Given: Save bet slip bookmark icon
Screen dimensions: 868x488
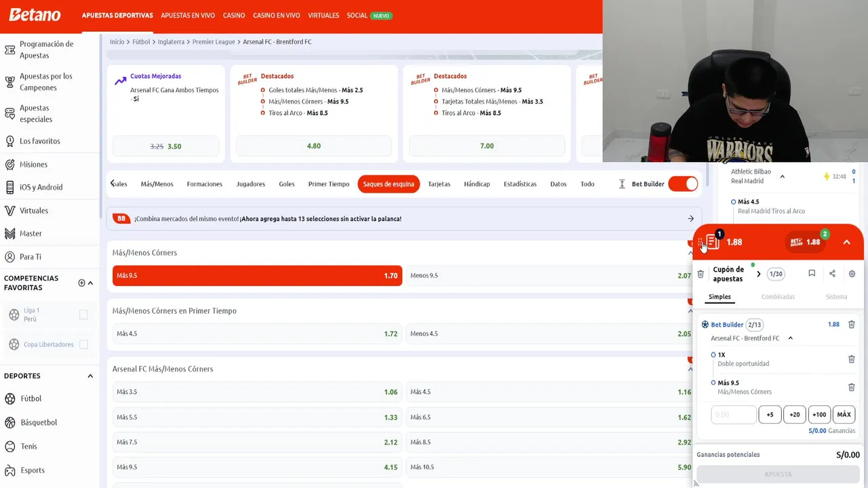Looking at the screenshot, I should (812, 273).
